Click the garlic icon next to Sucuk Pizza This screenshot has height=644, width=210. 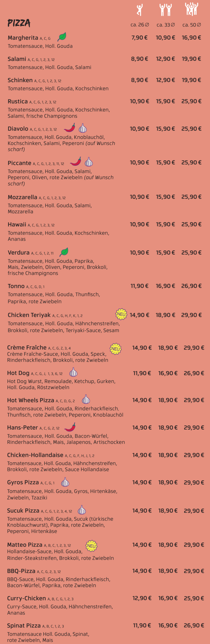click(x=82, y=510)
